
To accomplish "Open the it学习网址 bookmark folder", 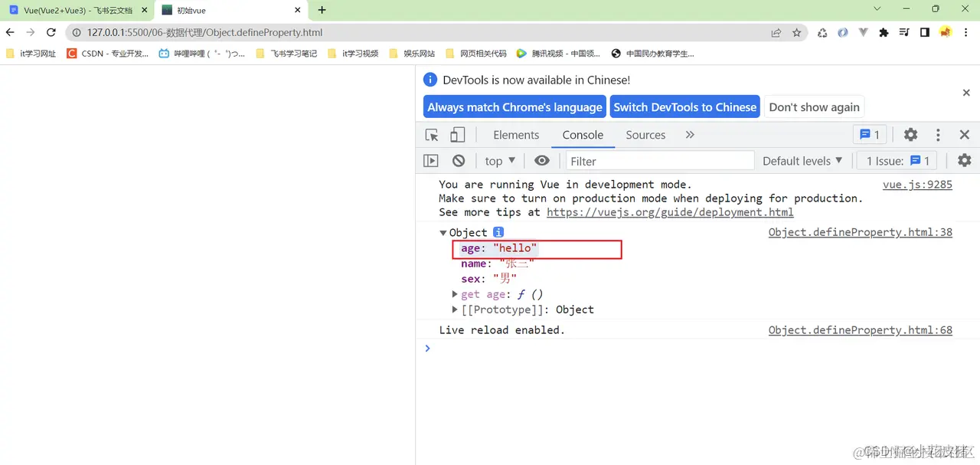I will 31,54.
